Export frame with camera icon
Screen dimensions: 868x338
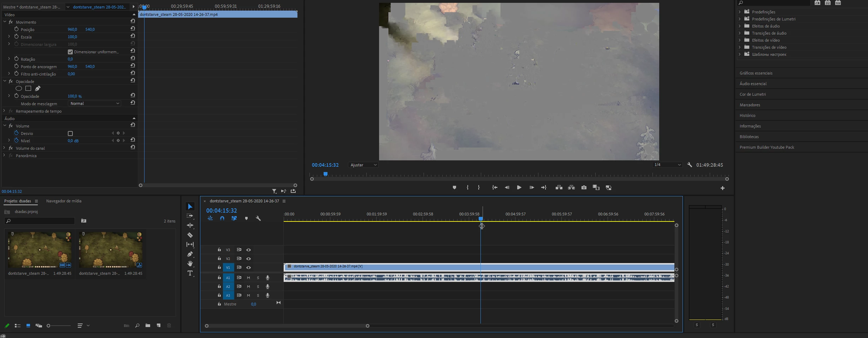point(584,188)
